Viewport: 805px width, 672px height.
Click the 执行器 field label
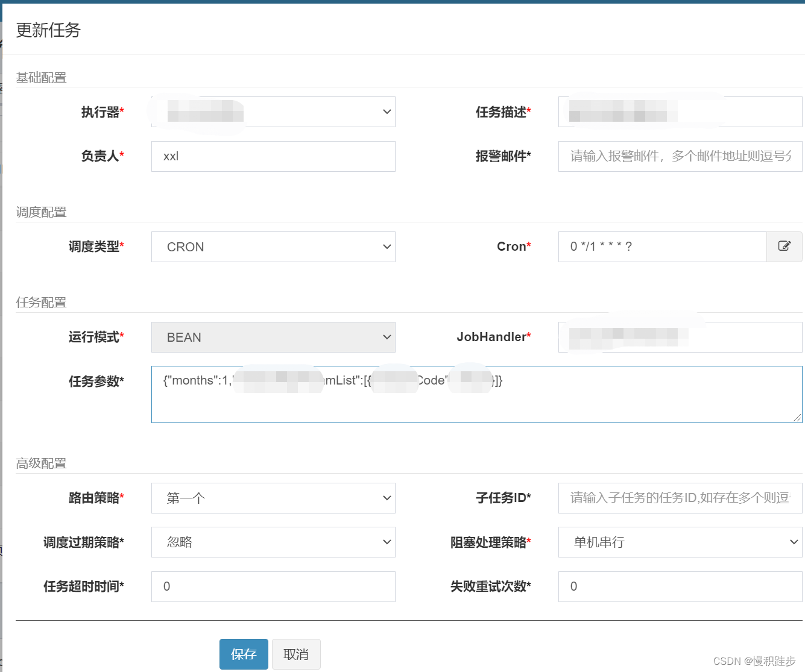tap(103, 112)
